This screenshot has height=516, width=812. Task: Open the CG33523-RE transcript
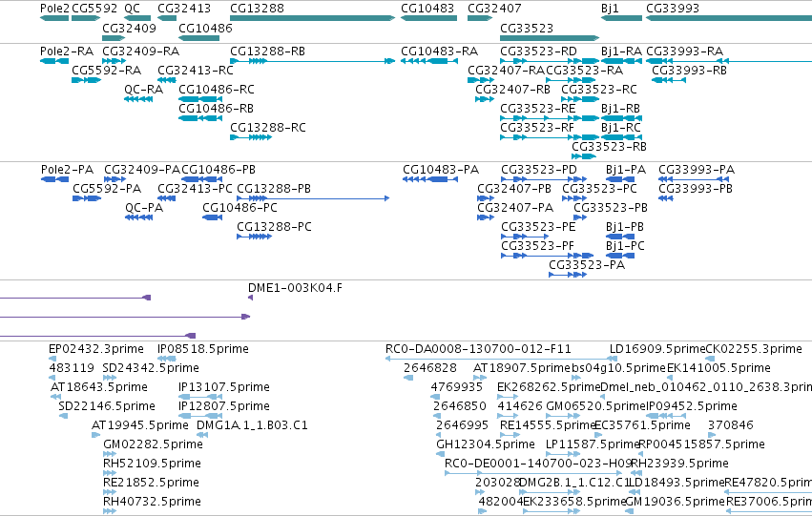(550, 118)
